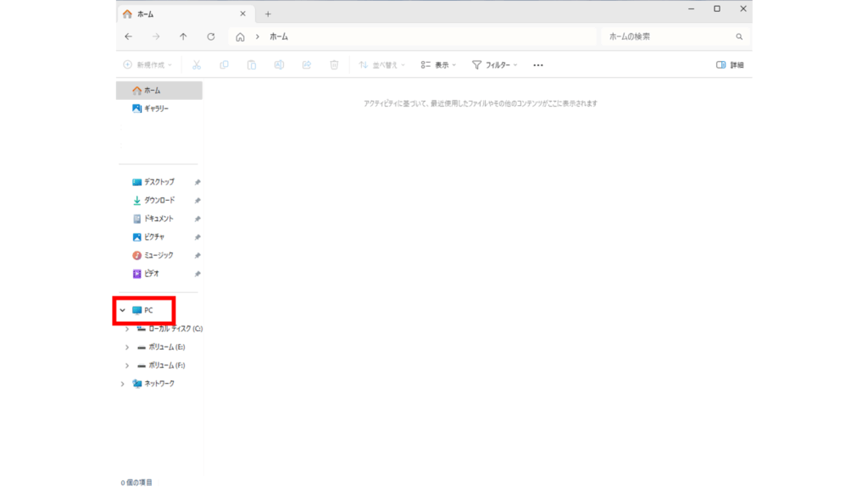Click the Rename icon in toolbar
Screen dimensions: 868x488
point(279,64)
